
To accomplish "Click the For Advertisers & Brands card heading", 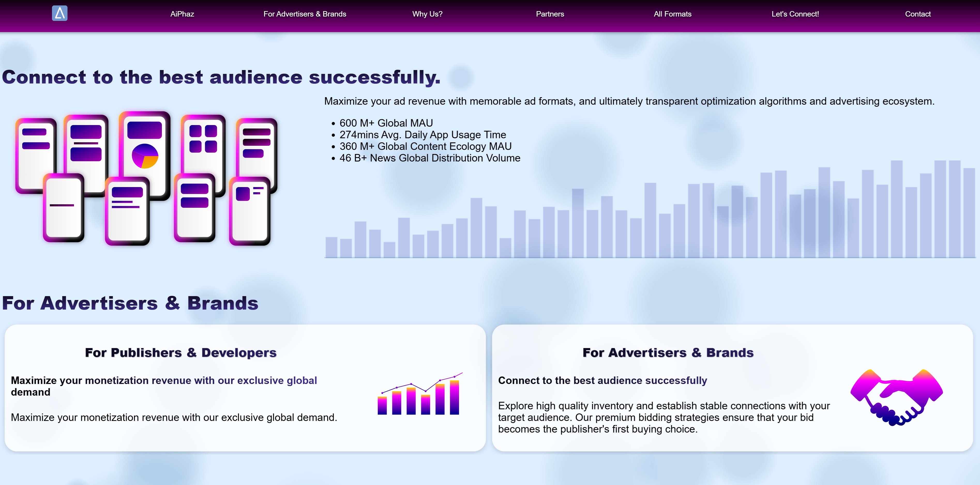I will click(668, 352).
